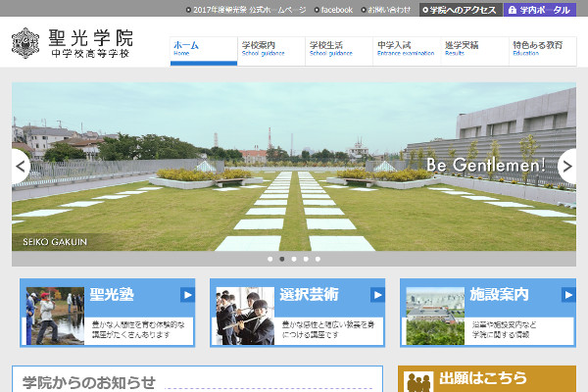Click the 選択芸術 card title

(309, 294)
